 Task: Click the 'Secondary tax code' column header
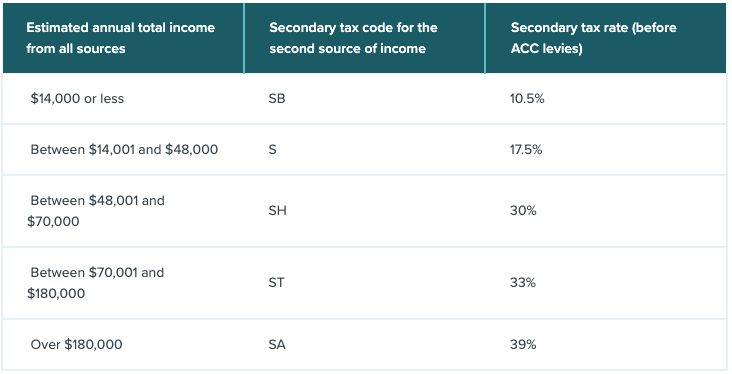pyautogui.click(x=365, y=38)
